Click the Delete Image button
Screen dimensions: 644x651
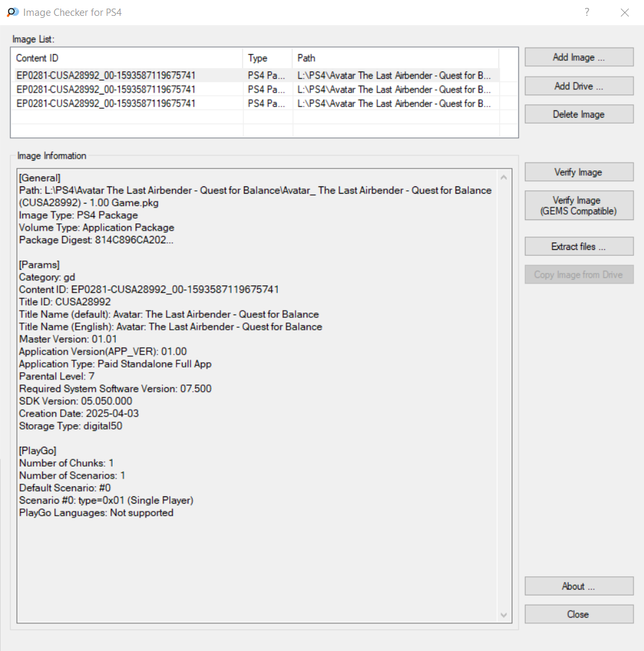click(579, 114)
